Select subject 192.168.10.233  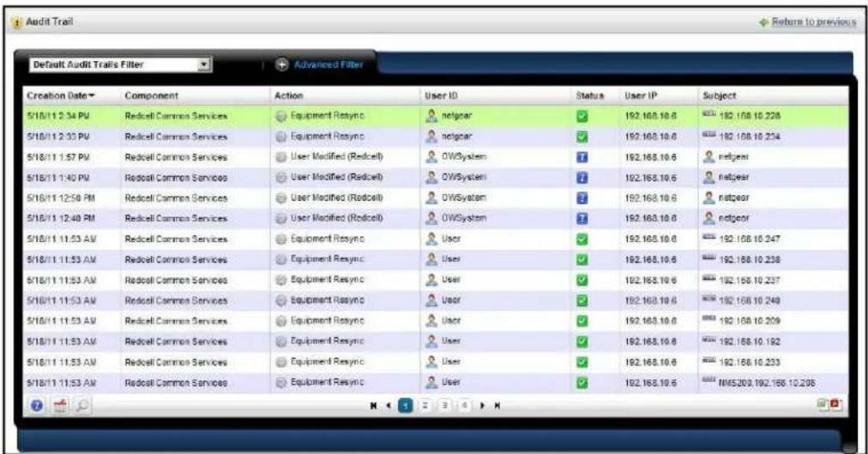750,362
